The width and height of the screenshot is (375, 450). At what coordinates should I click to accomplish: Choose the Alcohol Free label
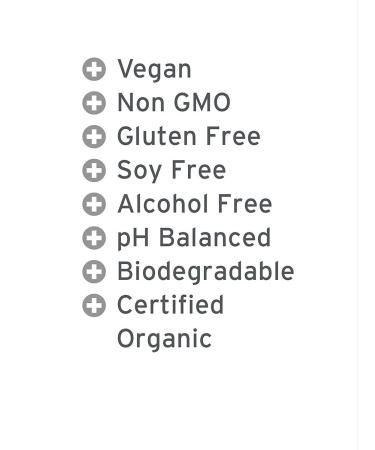pyautogui.click(x=195, y=204)
